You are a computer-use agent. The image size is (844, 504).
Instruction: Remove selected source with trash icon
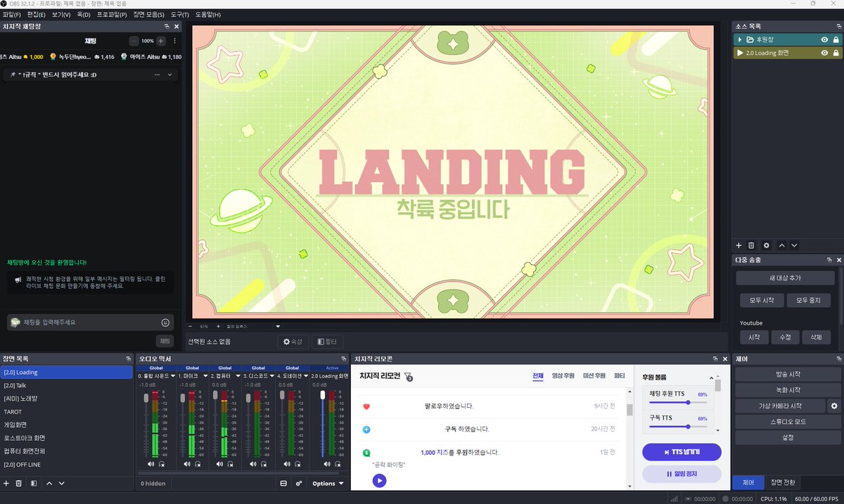point(751,245)
